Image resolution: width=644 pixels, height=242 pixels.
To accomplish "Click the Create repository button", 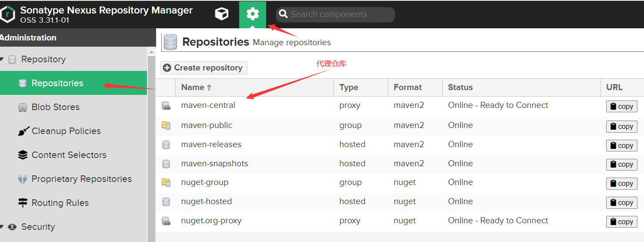I will 204,68.
